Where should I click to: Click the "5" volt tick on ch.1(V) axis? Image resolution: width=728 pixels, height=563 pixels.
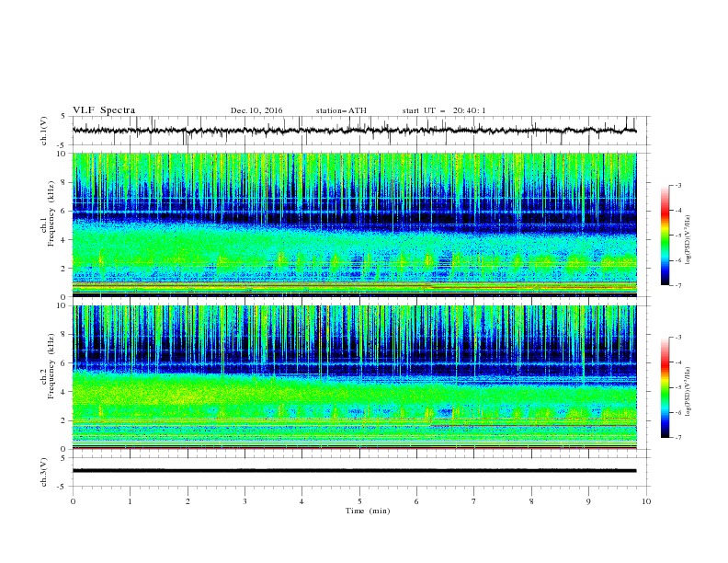point(64,117)
